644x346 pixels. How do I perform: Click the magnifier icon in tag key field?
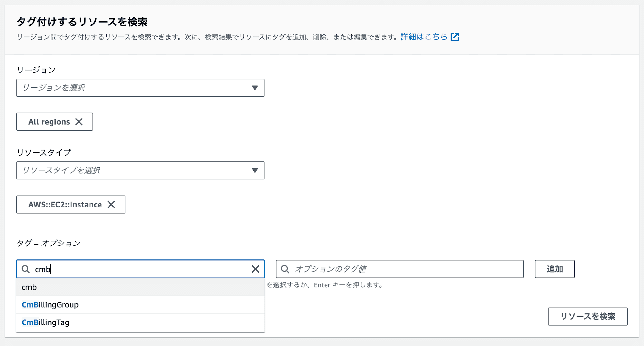[x=25, y=269]
